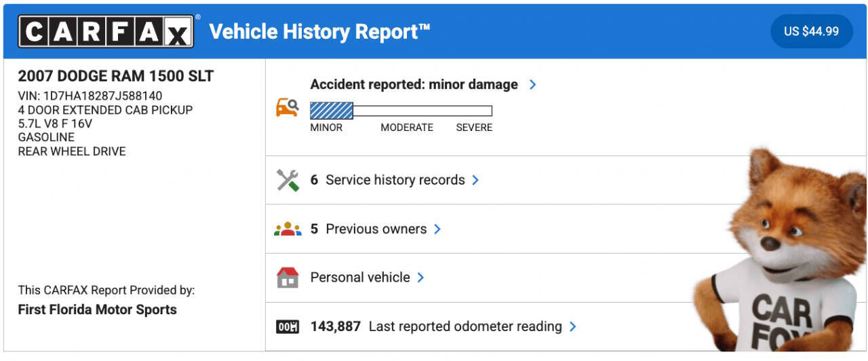868x361 pixels.
Task: Click the damage severity bar
Action: coord(401,111)
